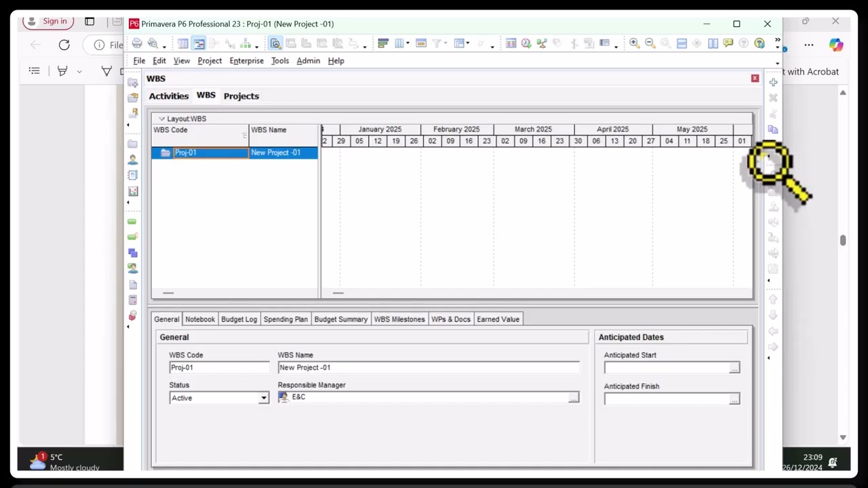Close the WBS window with red X

tap(755, 79)
